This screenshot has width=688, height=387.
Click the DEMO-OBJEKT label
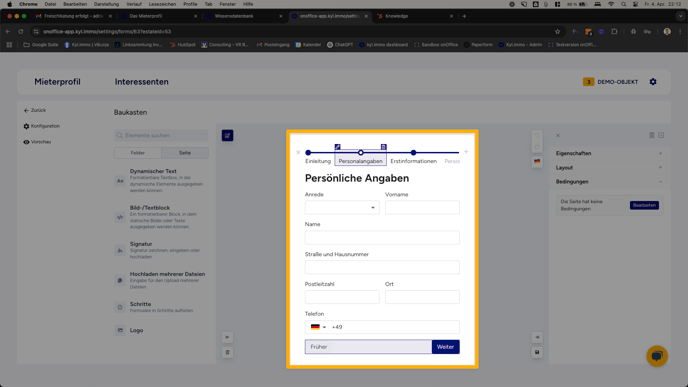point(617,82)
